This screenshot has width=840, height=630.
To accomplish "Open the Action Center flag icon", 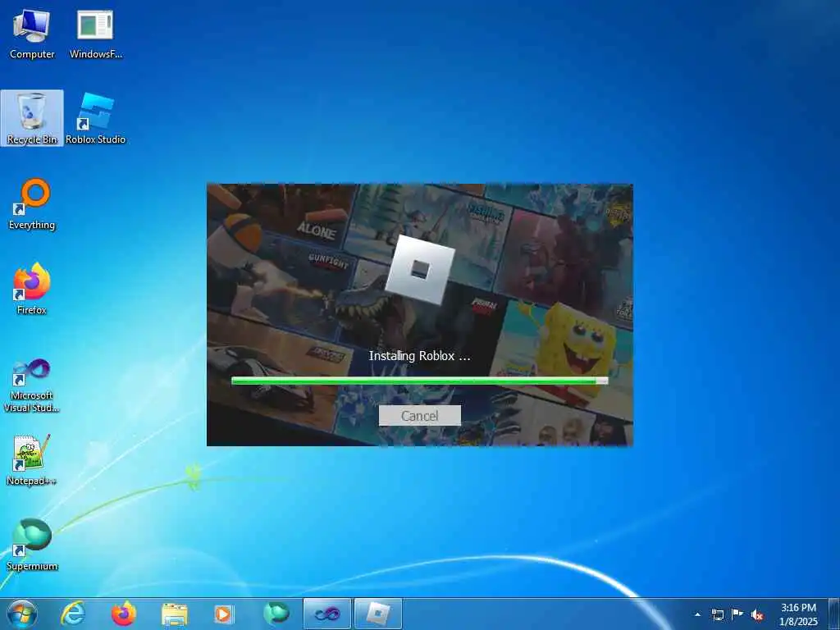I will pos(737,614).
